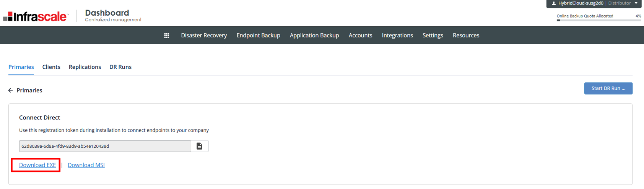Click the Infrascale logo

pos(36,16)
